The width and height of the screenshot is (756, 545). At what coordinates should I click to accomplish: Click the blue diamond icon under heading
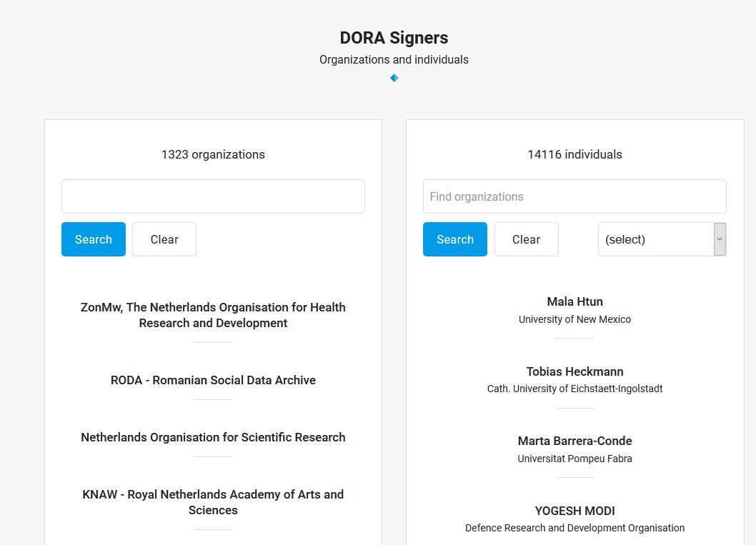point(394,78)
